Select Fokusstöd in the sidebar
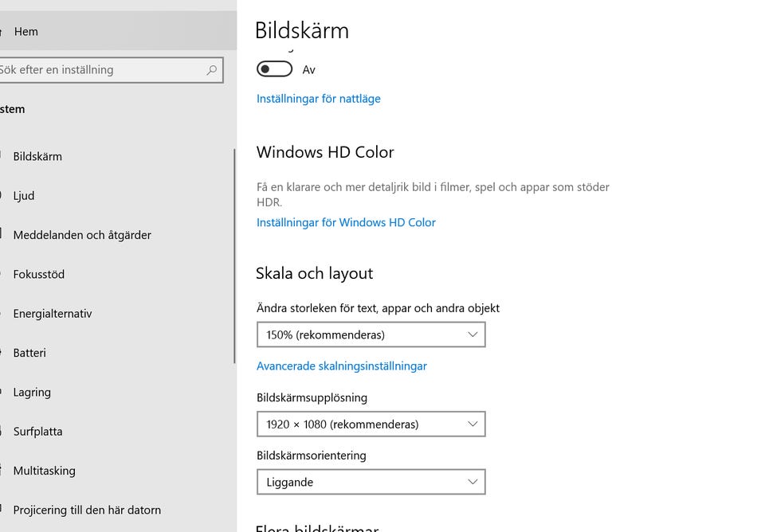Screen dimensions: 765x532 (117, 274)
